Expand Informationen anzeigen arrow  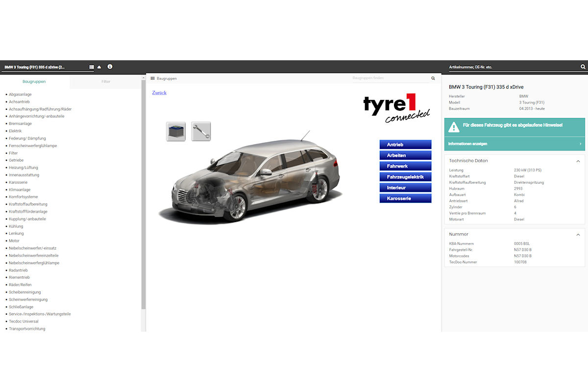pyautogui.click(x=580, y=144)
